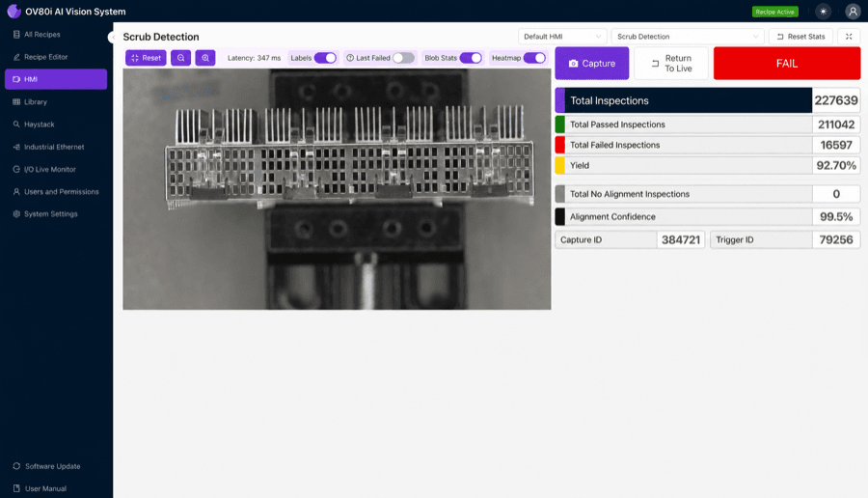Open Users and Permissions
The width and height of the screenshot is (868, 498).
55,192
